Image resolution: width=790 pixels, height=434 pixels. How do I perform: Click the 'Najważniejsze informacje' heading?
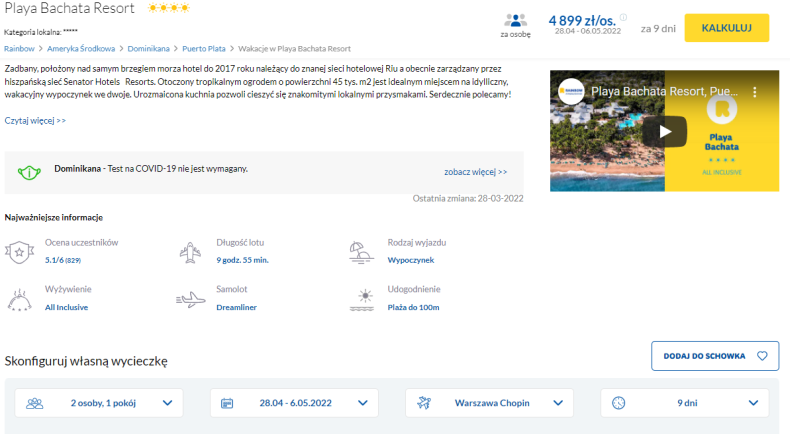click(54, 217)
